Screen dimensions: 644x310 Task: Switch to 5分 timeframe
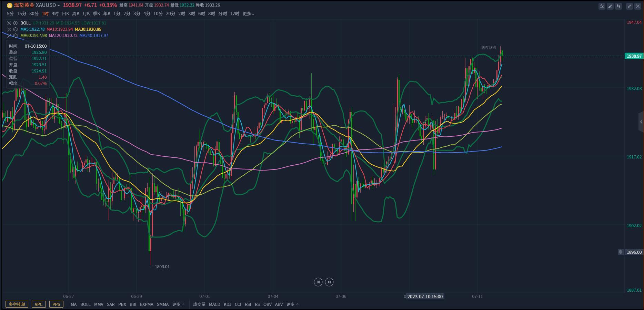[10, 14]
